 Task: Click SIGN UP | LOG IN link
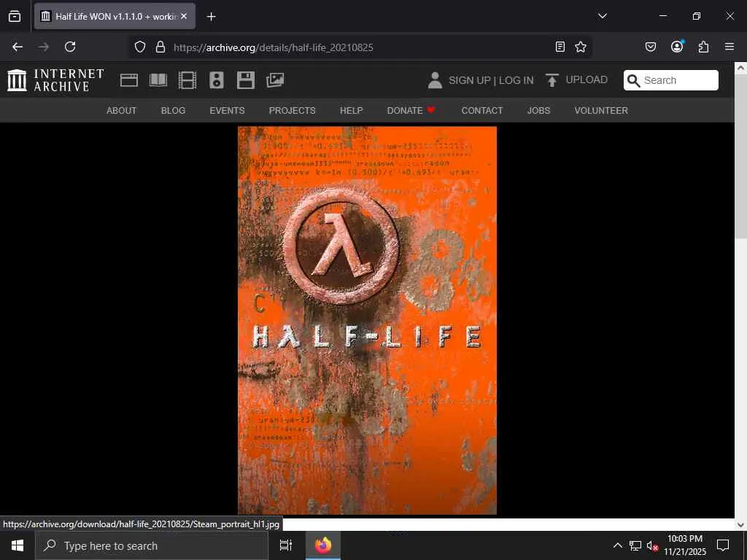click(491, 80)
